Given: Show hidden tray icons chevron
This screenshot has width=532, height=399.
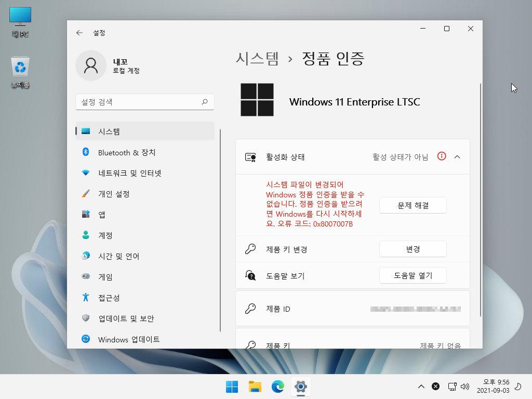Looking at the screenshot, I should tap(421, 387).
